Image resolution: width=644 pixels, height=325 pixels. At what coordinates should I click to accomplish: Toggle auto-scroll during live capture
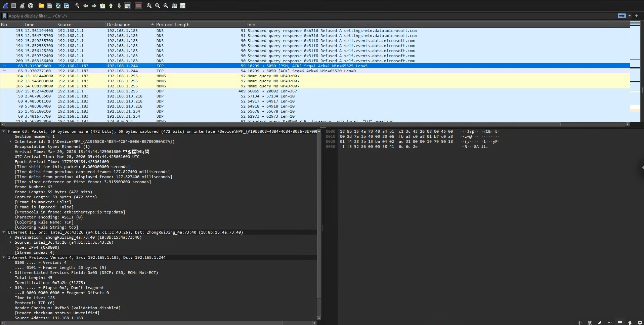128,6
